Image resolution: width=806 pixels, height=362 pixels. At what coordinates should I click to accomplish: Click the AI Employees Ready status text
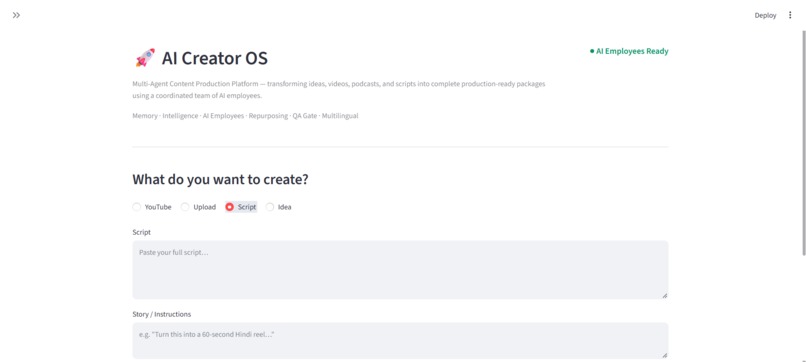pyautogui.click(x=632, y=51)
